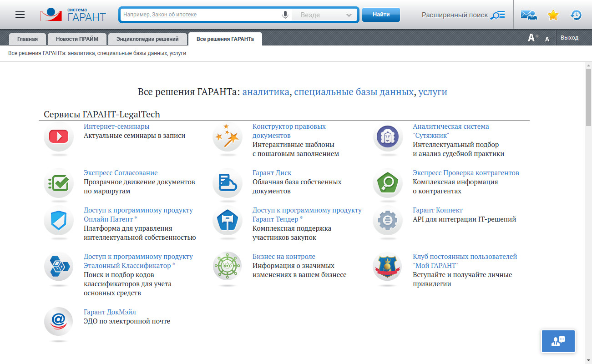
Task: Click the Выход logout link
Action: click(569, 38)
